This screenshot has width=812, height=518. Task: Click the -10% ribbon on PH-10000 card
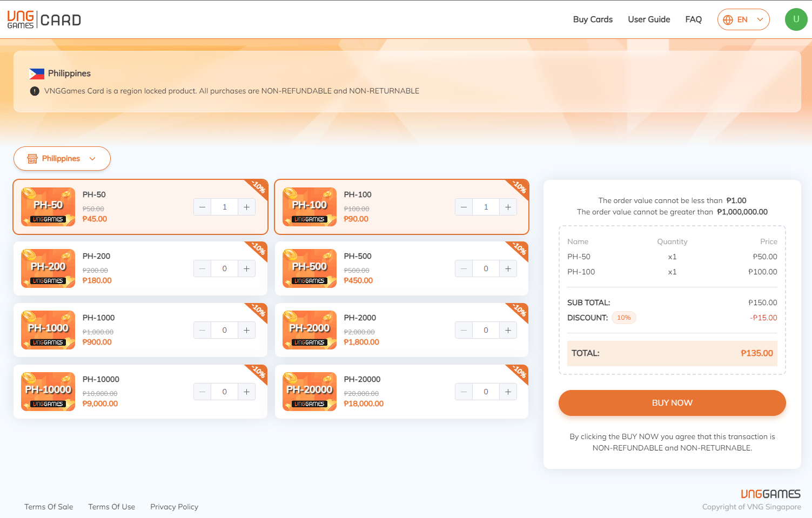click(x=258, y=373)
